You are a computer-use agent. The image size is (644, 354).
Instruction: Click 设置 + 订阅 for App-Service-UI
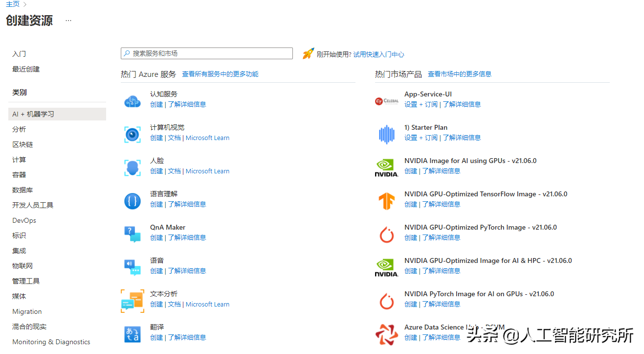(x=421, y=104)
